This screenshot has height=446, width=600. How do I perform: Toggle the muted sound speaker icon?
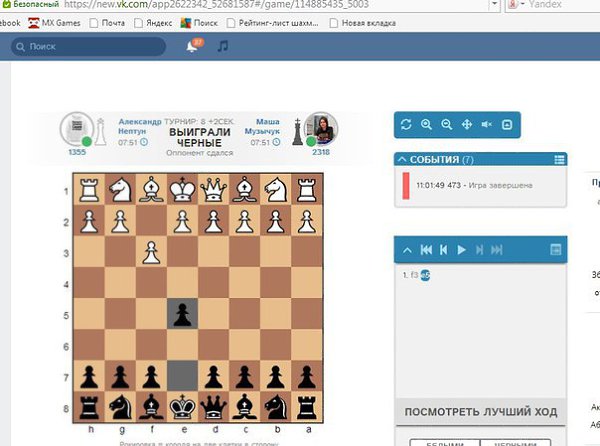tap(486, 125)
